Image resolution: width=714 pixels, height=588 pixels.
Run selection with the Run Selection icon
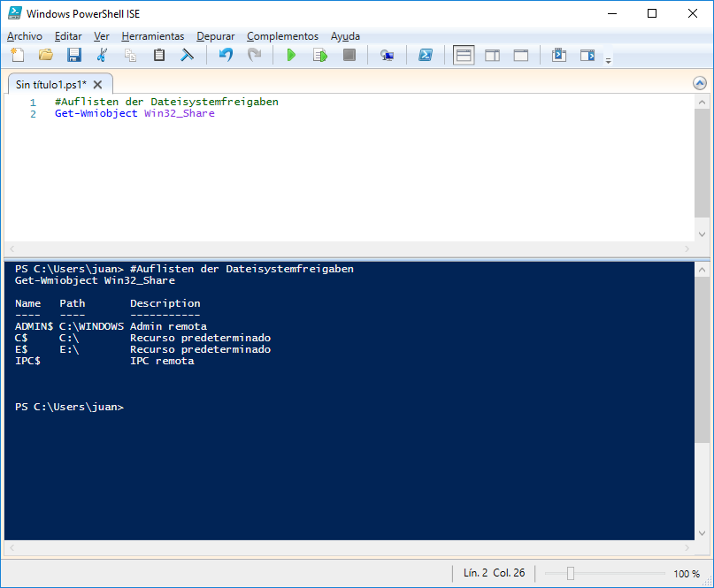320,55
